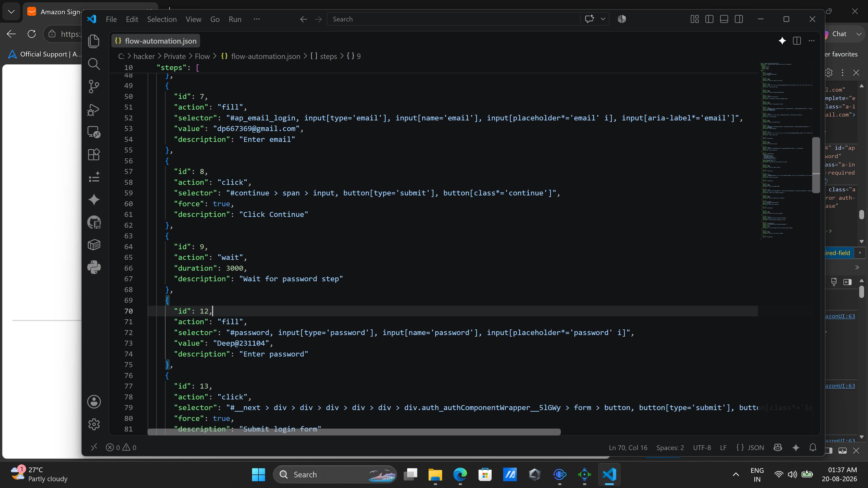Open the Explorer view in activity bar
Viewport: 868px width, 488px height.
pos(94,41)
